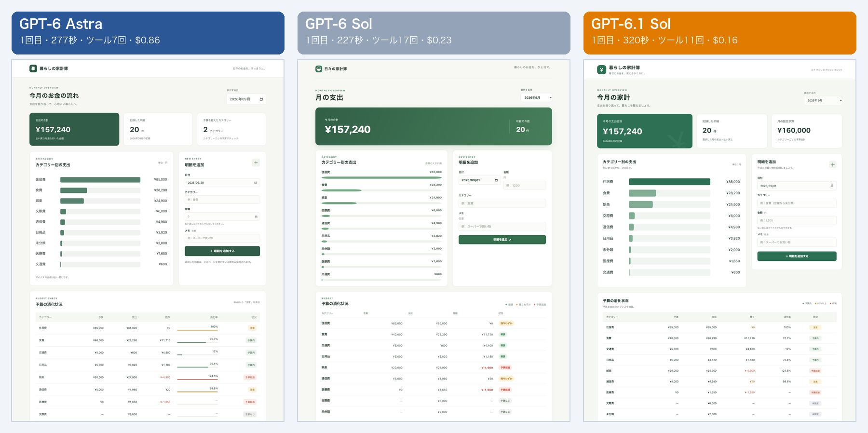Click the plus icon beside 明細を追加 in Astra panel
The height and width of the screenshot is (433, 868).
coord(256,162)
